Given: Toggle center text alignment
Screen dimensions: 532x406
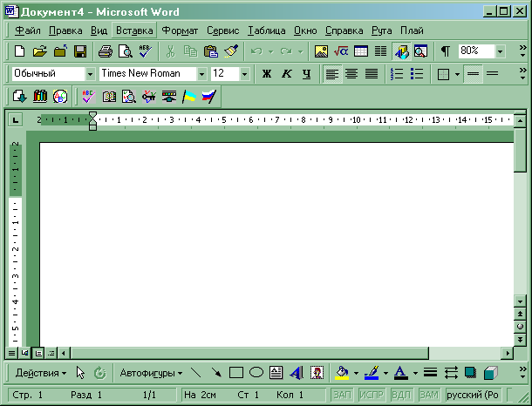Looking at the screenshot, I should click(x=351, y=73).
